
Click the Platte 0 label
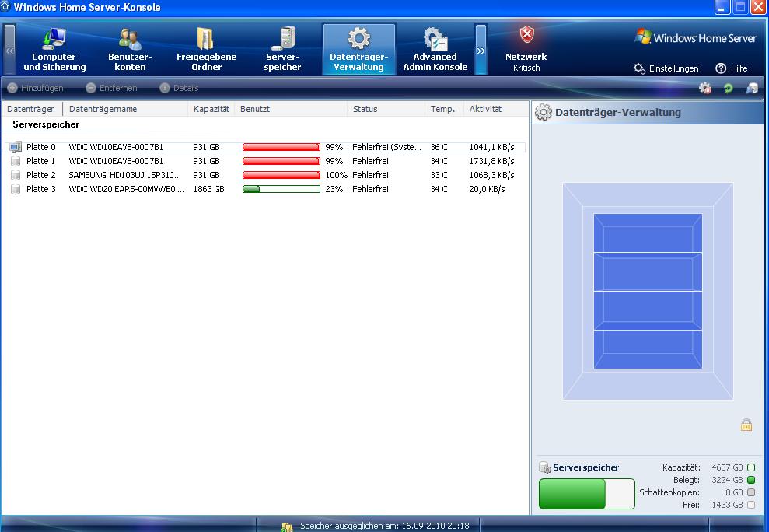pos(41,147)
